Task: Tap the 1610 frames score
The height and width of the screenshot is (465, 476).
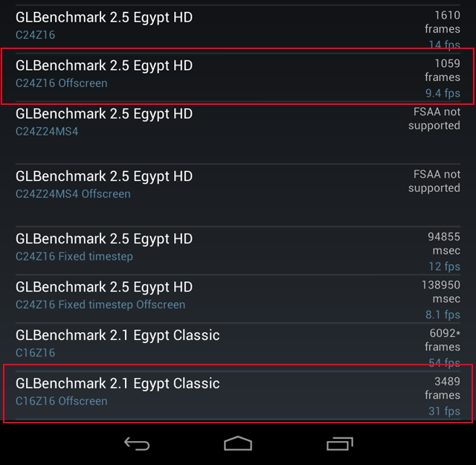Action: coord(443,22)
